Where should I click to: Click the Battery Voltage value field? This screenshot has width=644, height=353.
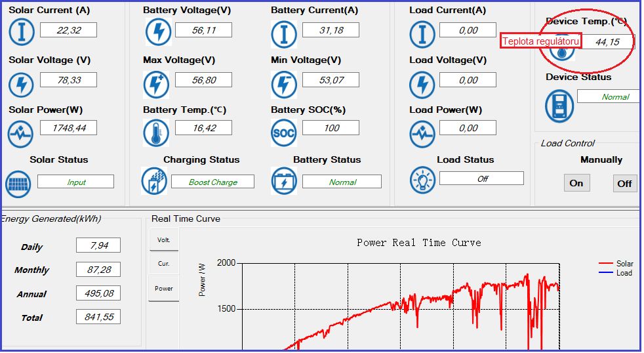point(203,30)
